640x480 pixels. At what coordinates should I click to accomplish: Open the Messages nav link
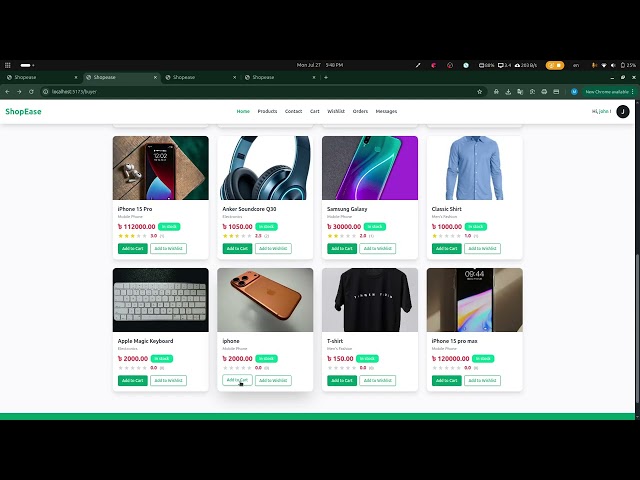(386, 111)
